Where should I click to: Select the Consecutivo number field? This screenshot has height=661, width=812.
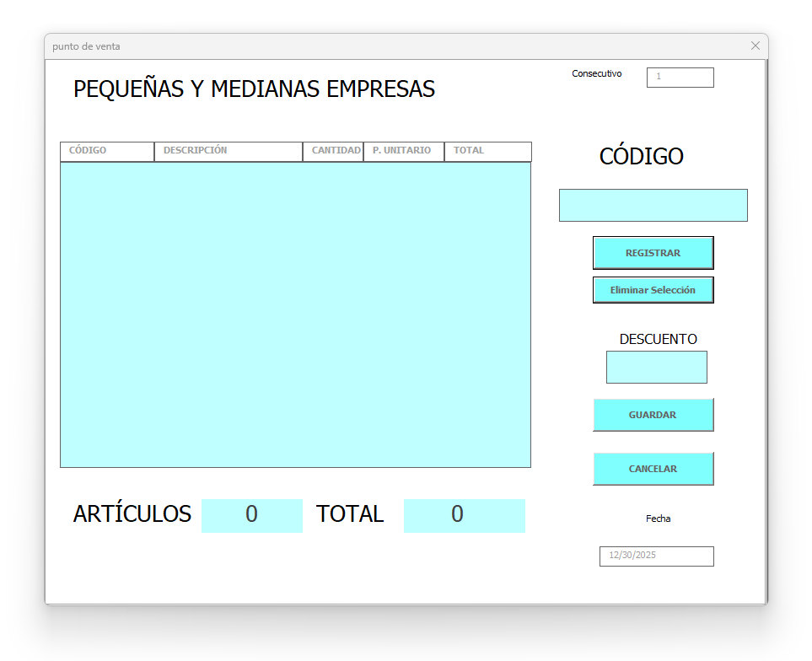680,77
